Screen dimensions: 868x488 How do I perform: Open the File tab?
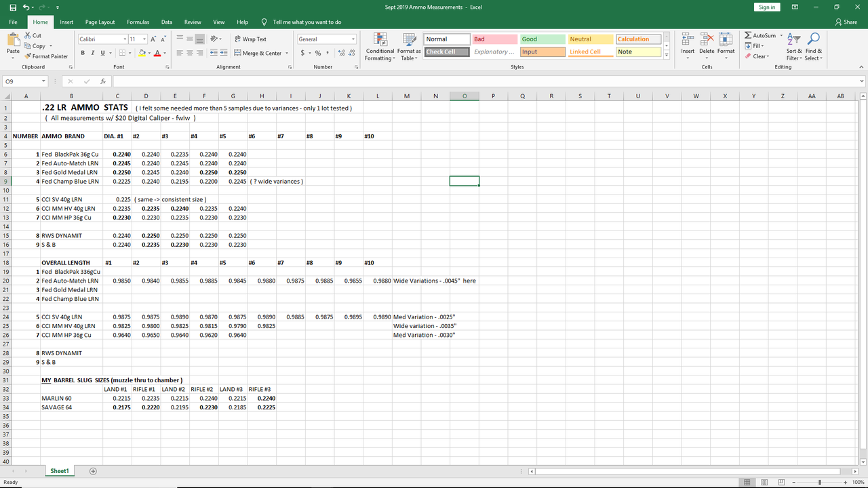(x=13, y=22)
